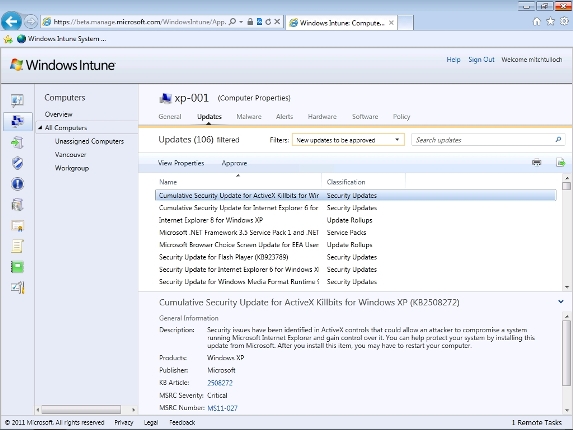Switch to the Alerts tab
This screenshot has width=573, height=430.
point(284,117)
